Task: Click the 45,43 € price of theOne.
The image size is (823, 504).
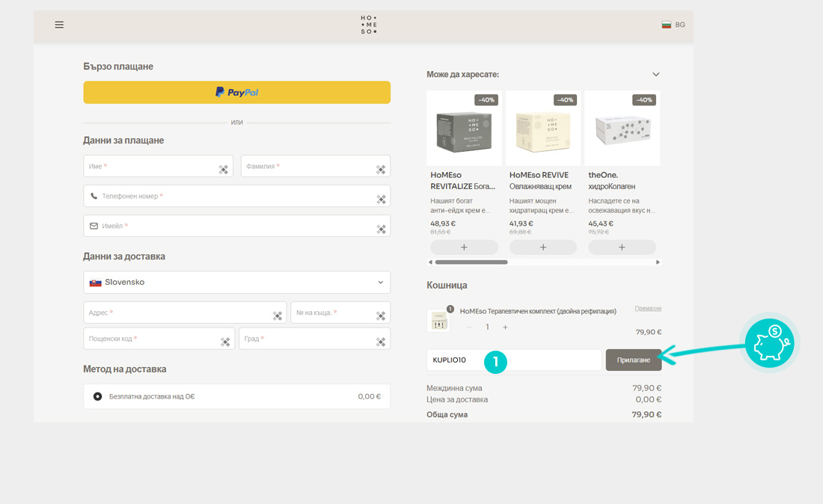Action: coord(601,224)
